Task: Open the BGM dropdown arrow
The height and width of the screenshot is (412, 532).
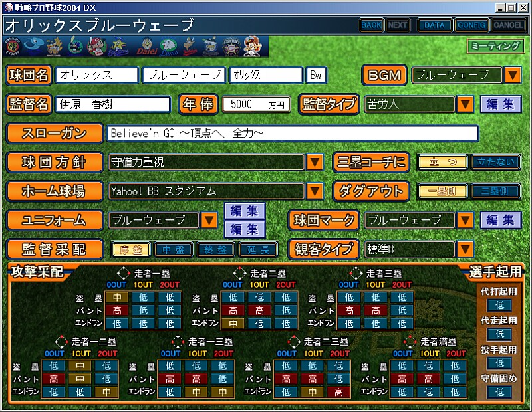Action: coord(513,75)
